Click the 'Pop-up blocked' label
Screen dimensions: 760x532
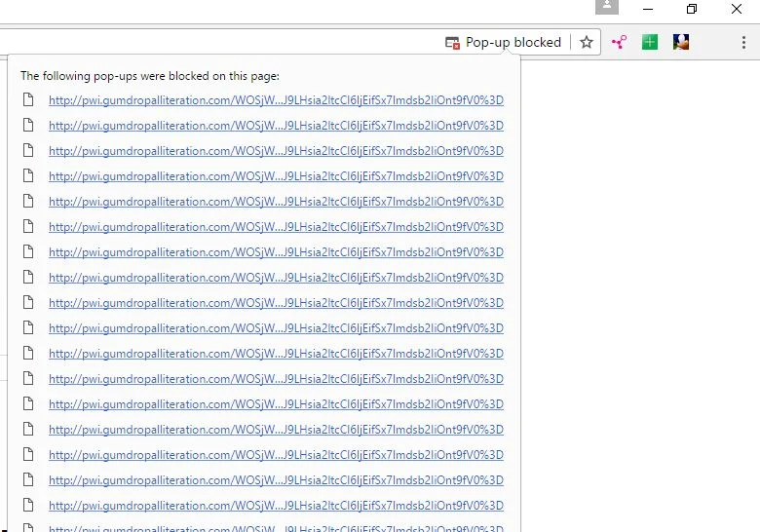pos(513,43)
